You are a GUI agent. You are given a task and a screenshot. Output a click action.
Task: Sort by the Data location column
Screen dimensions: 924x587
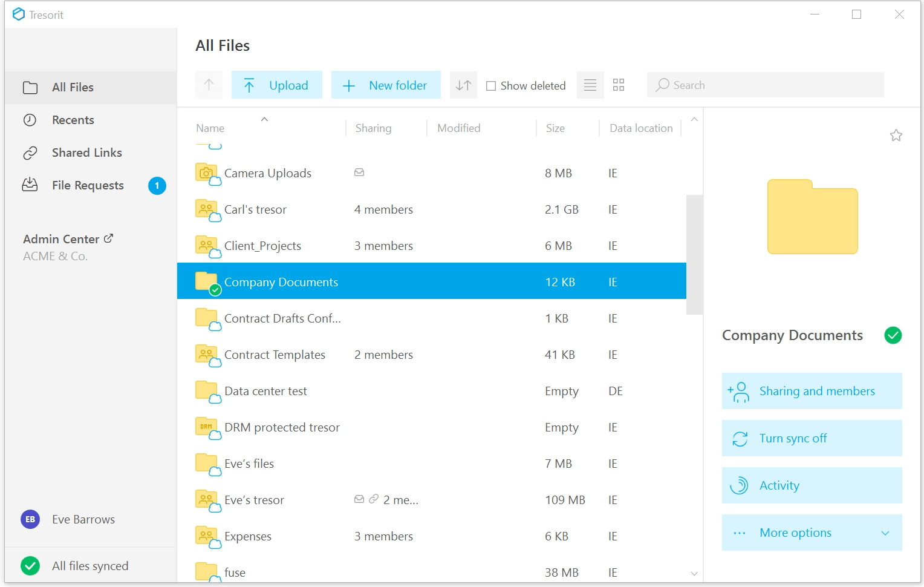tap(641, 128)
